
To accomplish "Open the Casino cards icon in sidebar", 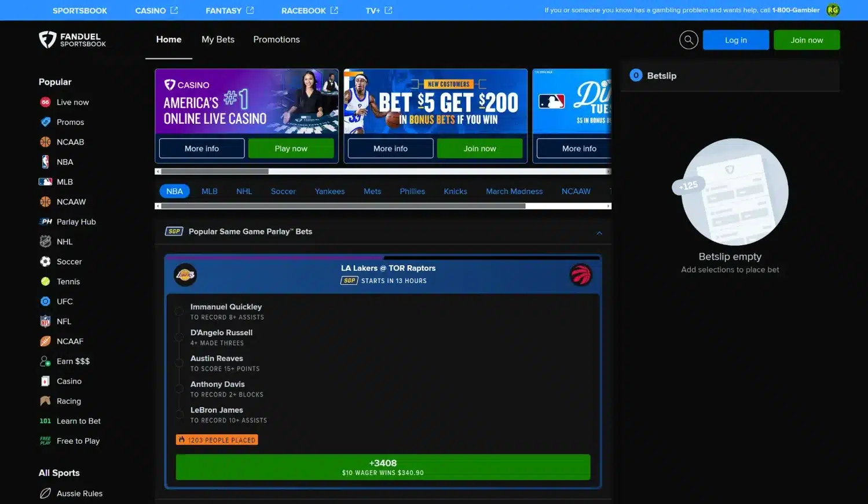I will pyautogui.click(x=45, y=381).
